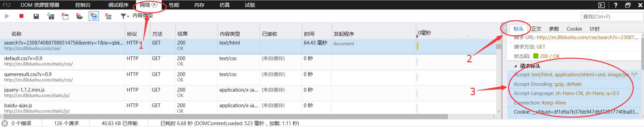Click the 126 个请求 status entry
644x127 pixels.
click(66, 123)
